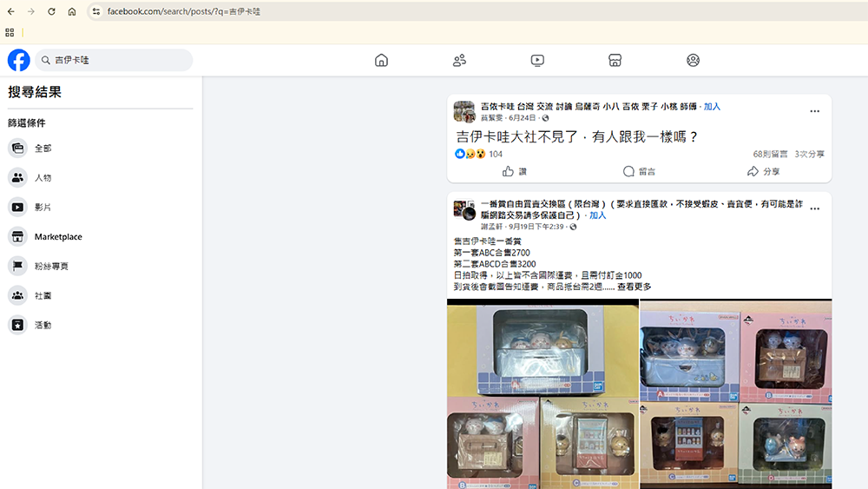Open first post's group avatar
Viewport: 868px width, 489px height.
coord(464,111)
